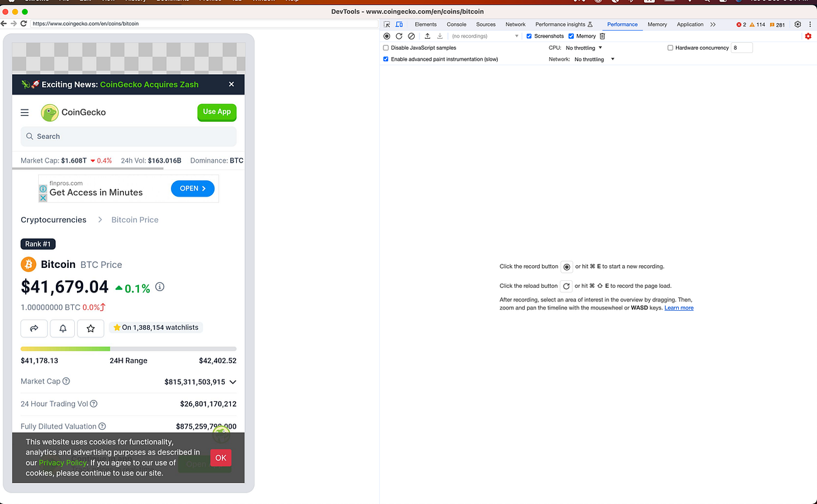Image resolution: width=817 pixels, height=504 pixels.
Task: Click the trash icon to collect garbage
Action: point(602,36)
